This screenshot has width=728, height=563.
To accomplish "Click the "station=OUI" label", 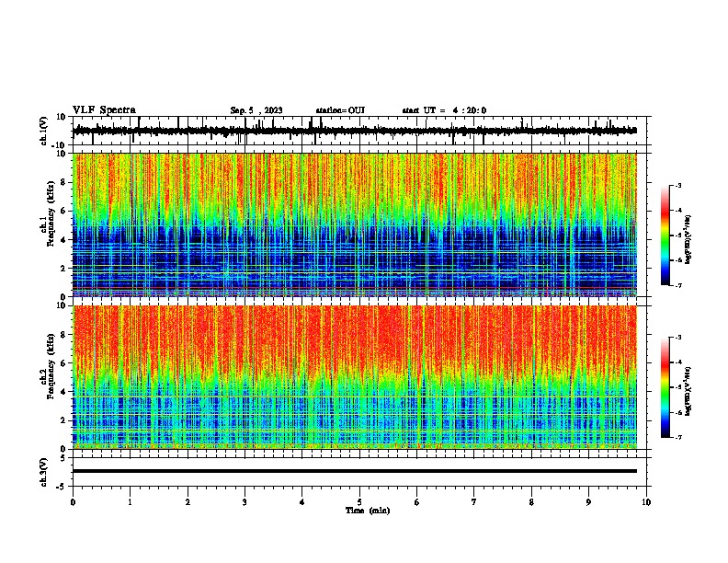I will (340, 110).
